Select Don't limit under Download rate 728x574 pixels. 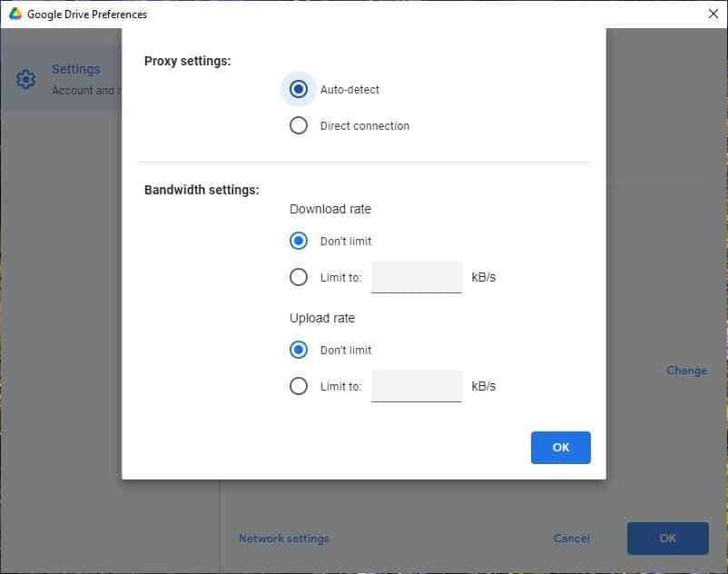click(298, 241)
